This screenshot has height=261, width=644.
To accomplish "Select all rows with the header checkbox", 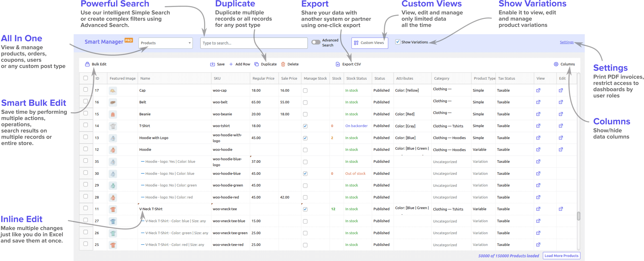I will [86, 78].
